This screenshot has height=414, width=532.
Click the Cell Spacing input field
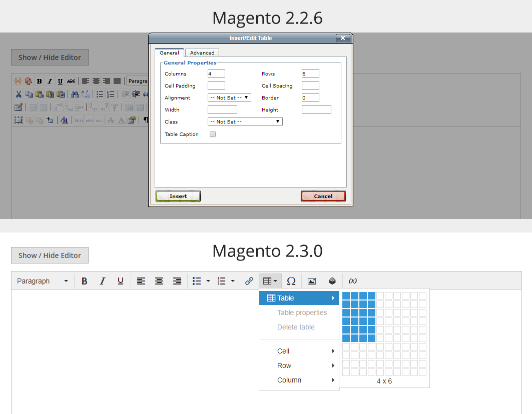click(x=310, y=85)
